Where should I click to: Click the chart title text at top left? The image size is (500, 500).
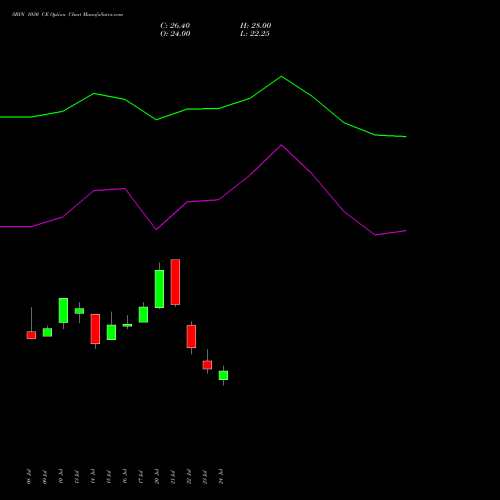pyautogui.click(x=67, y=15)
